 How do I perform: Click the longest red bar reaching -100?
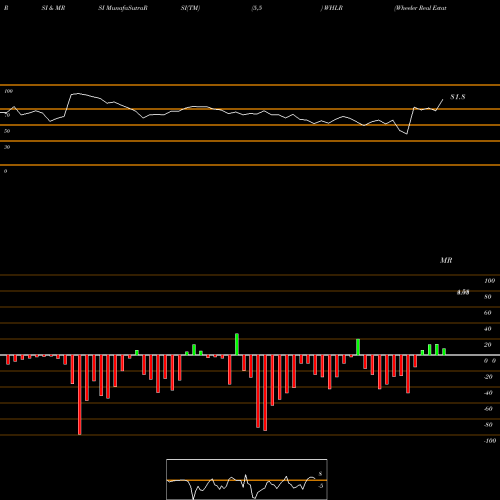coord(79,395)
